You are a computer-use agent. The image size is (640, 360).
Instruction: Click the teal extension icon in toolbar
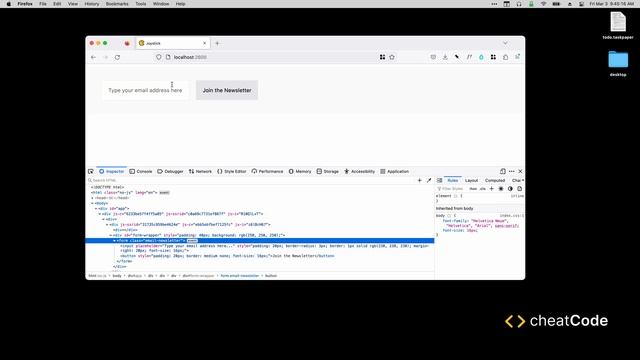point(481,57)
